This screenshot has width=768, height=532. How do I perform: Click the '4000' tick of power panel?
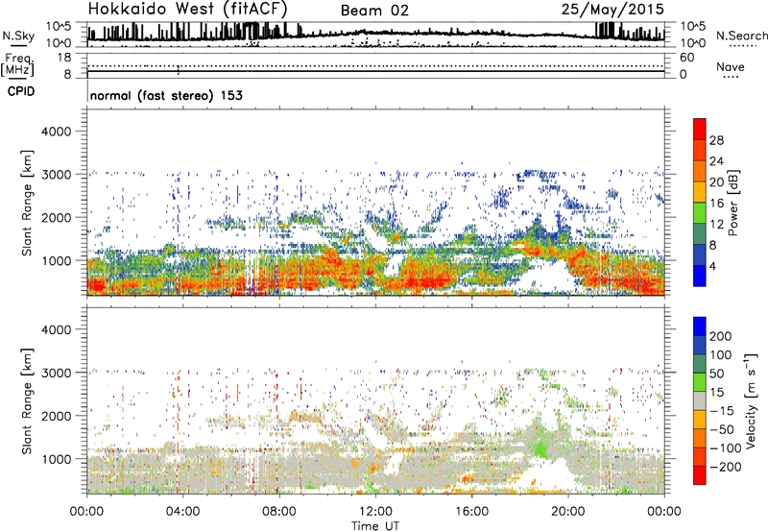click(x=57, y=132)
